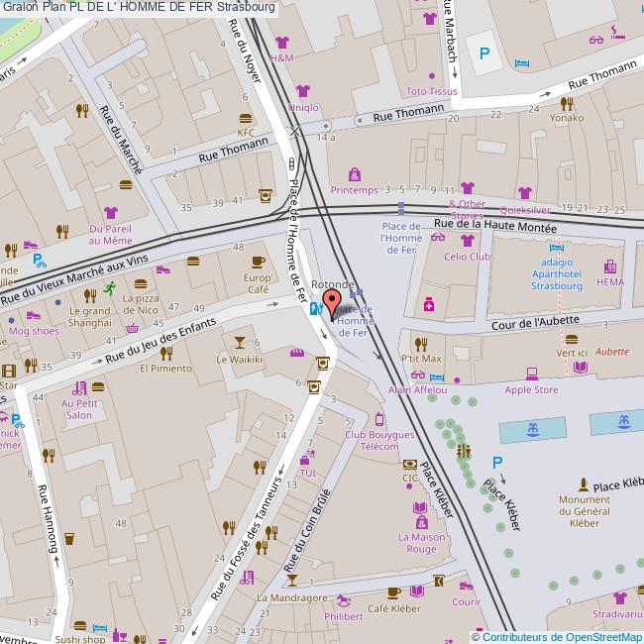Select the Du Pareil au Même shop icon
Image resolution: width=644 pixels, height=644 pixels.
[110, 212]
